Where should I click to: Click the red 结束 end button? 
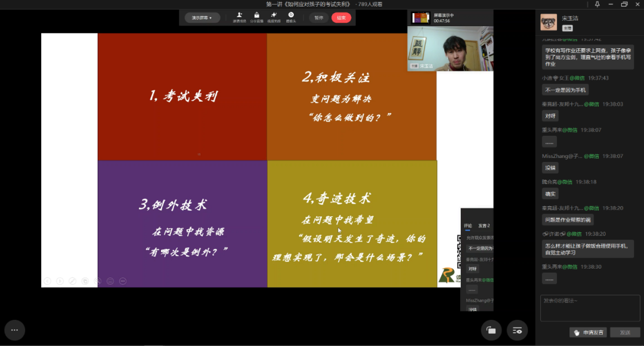tap(341, 18)
